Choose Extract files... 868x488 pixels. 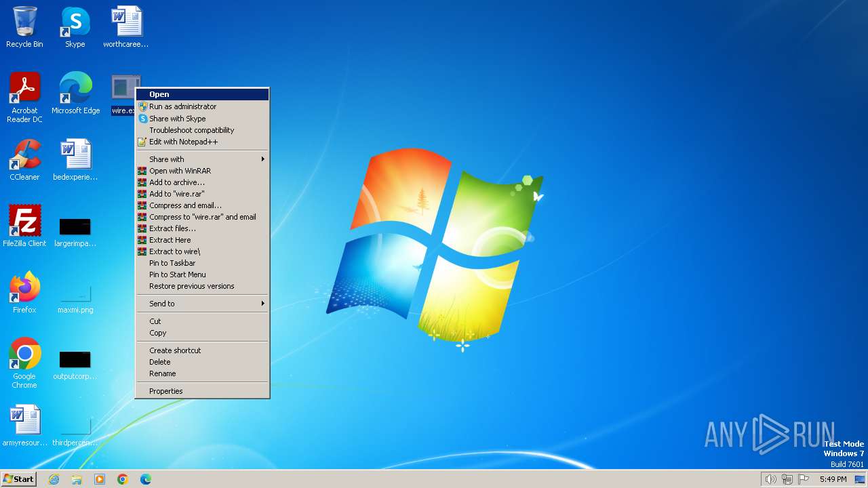[202, 228]
